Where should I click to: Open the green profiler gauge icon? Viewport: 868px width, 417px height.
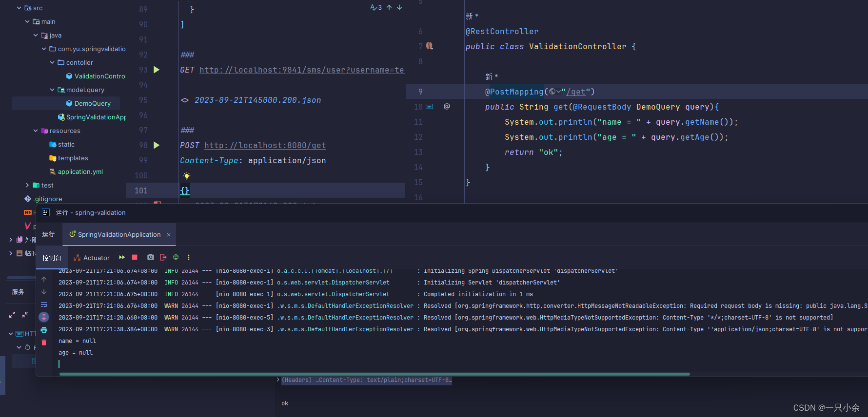pyautogui.click(x=176, y=257)
